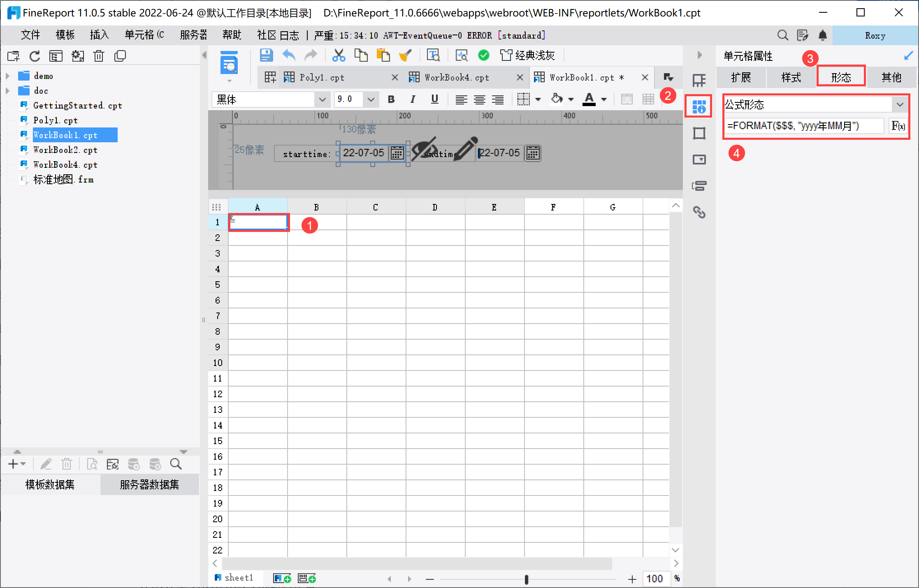Click the green check validation icon

[x=484, y=55]
